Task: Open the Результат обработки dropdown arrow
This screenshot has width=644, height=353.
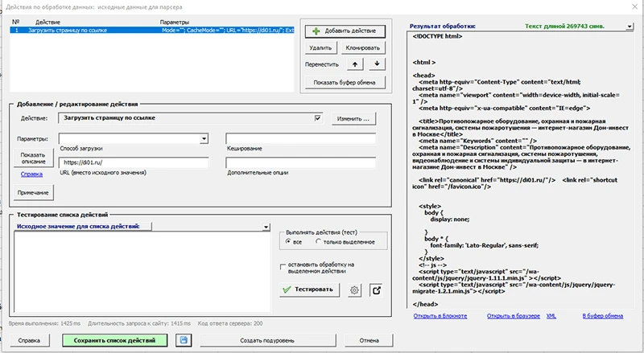Action: [630, 27]
